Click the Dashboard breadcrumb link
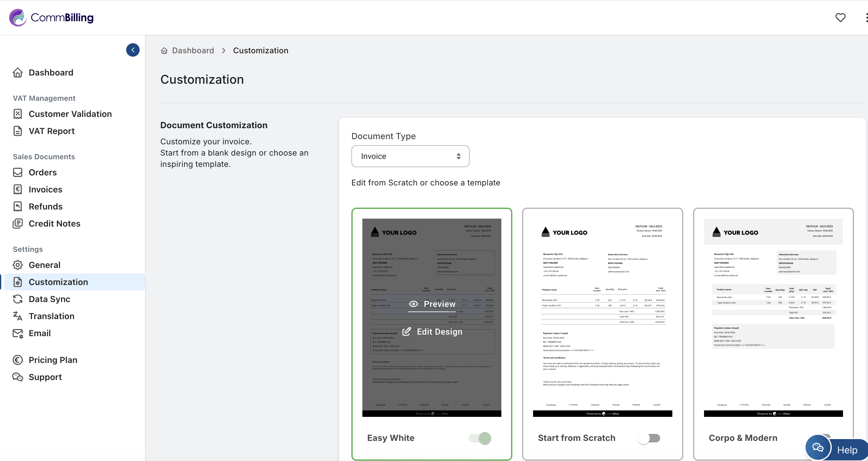Viewport: 868px width, 461px height. 193,51
